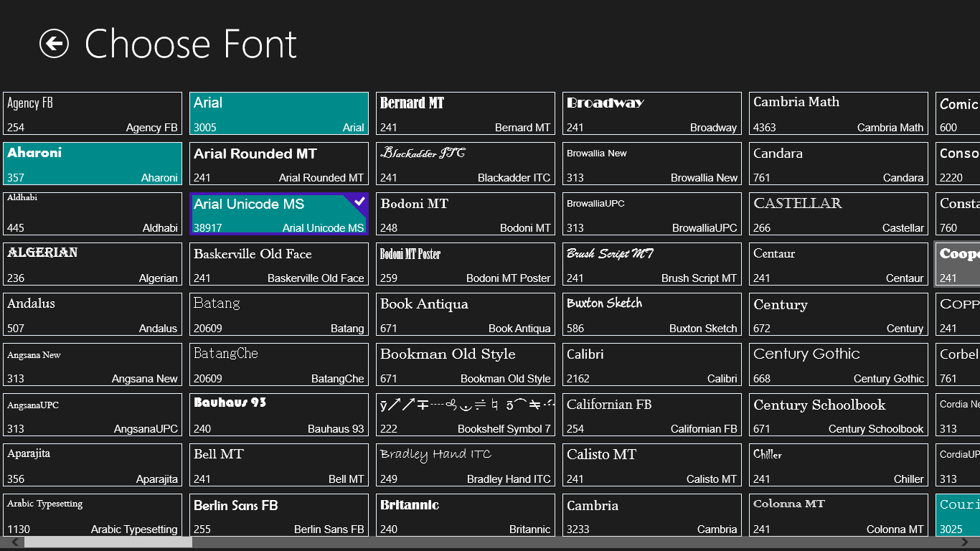Pick the Calibri font tile
The height and width of the screenshot is (551, 980).
[652, 364]
